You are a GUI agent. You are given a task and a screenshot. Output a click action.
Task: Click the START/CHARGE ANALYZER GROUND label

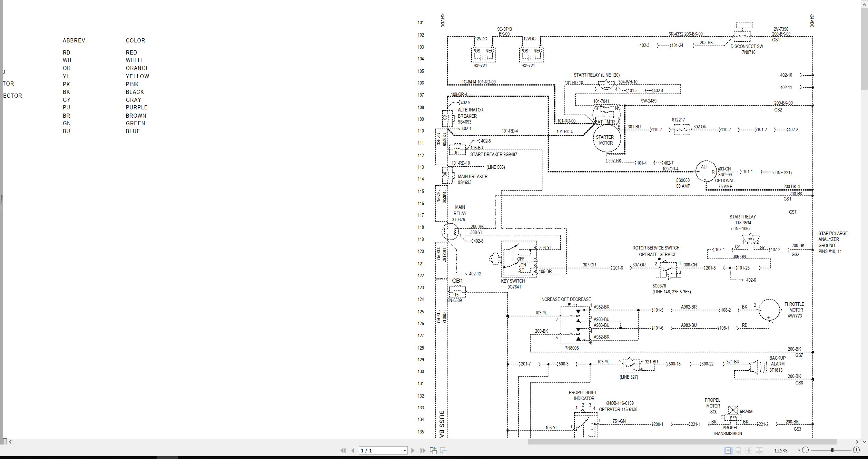coord(832,239)
